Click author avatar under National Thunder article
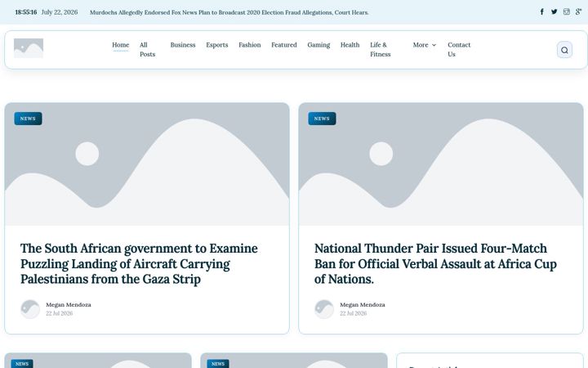588x368 pixels. (x=324, y=309)
